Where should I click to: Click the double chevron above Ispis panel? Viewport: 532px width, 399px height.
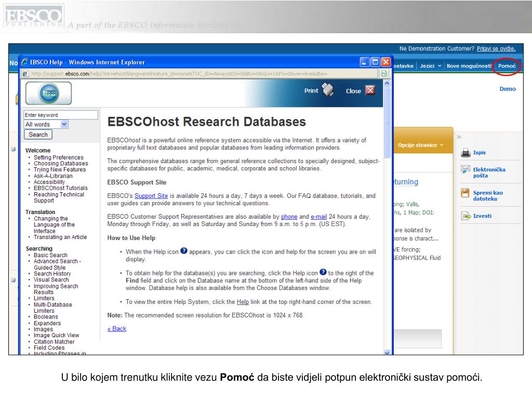pos(459,137)
